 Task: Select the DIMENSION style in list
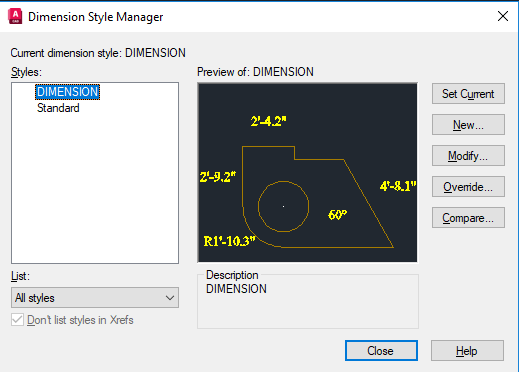point(67,92)
